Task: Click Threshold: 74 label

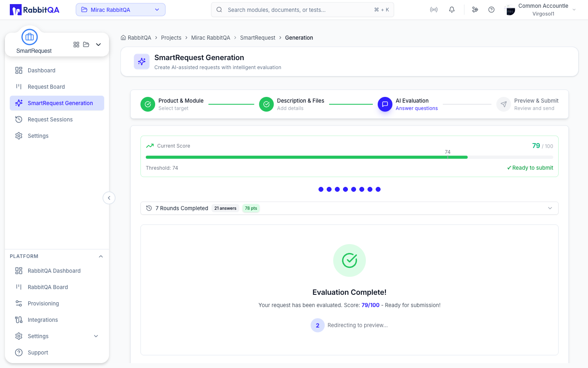Action: 162,168
